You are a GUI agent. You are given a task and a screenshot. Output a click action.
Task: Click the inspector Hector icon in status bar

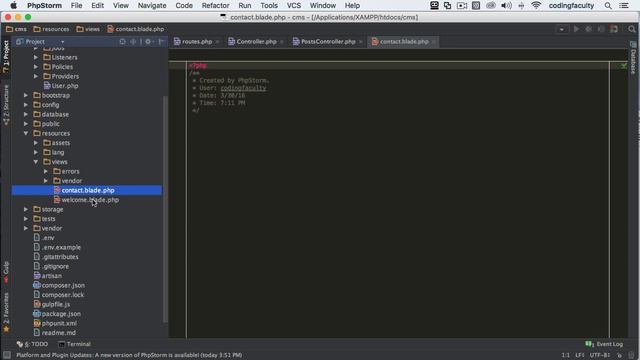[631, 355]
